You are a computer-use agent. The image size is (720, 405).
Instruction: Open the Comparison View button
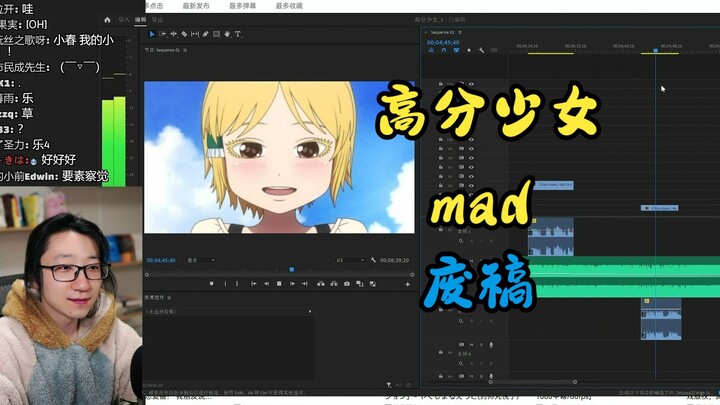pos(360,284)
